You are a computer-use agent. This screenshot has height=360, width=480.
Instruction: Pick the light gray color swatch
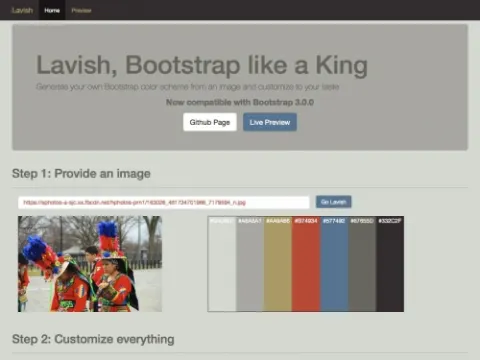(250, 264)
